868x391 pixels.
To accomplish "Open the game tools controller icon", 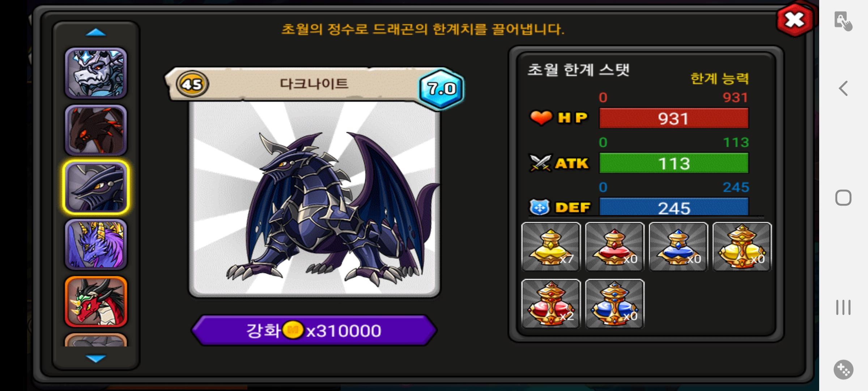I will pos(843,370).
